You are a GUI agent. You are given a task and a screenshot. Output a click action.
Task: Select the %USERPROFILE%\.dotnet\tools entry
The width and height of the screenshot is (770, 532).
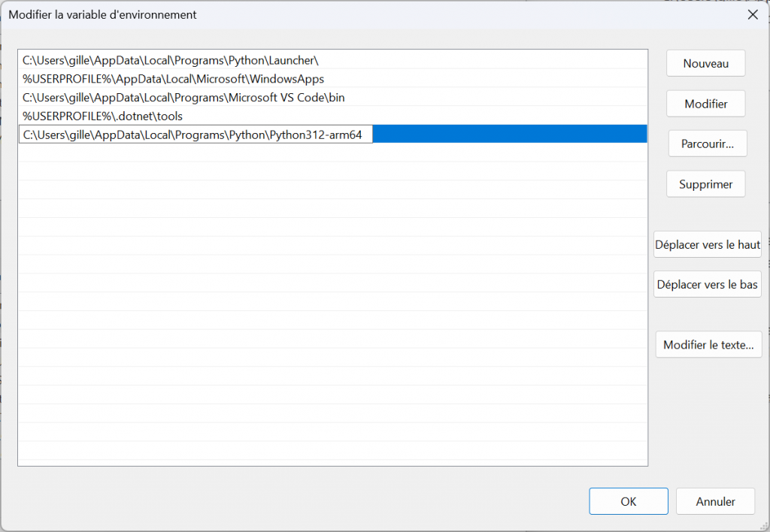click(102, 116)
